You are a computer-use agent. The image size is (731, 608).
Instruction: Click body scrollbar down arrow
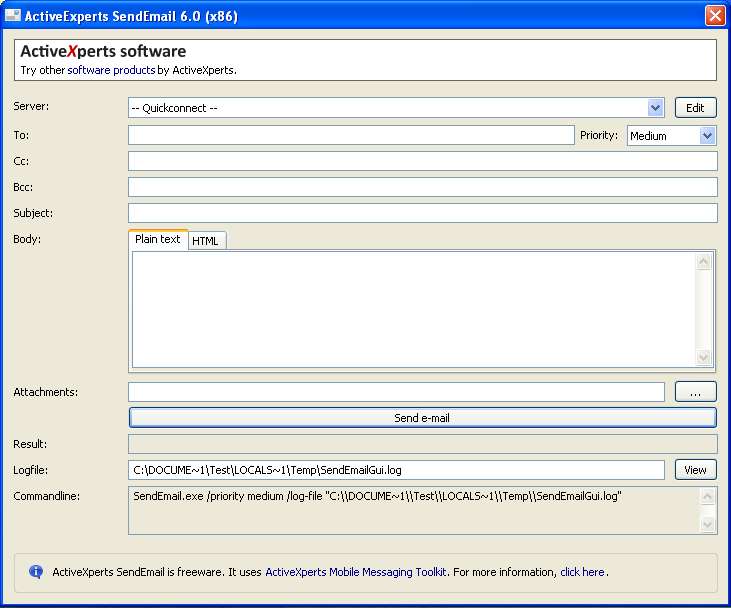coord(703,357)
